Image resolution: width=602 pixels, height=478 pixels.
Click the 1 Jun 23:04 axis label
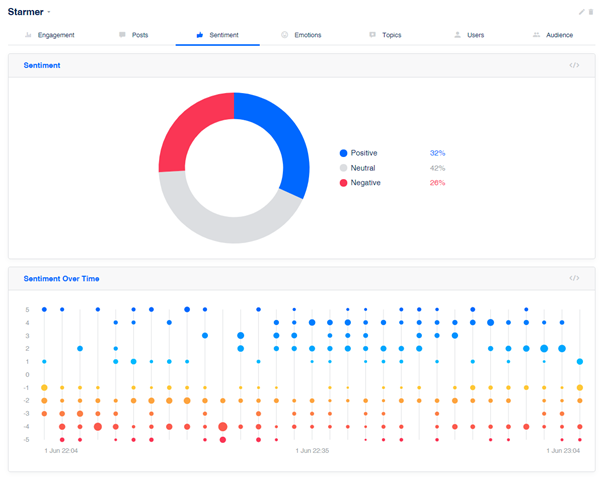pyautogui.click(x=563, y=451)
